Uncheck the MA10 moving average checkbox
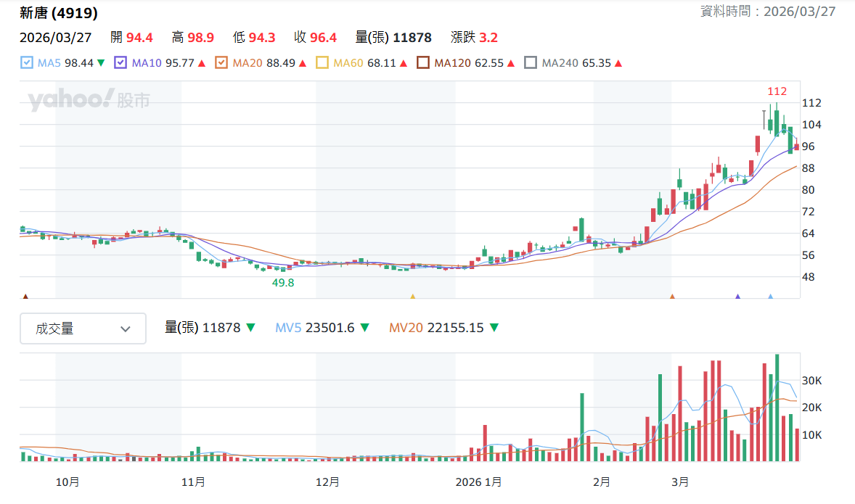855x504 pixels. tap(120, 62)
